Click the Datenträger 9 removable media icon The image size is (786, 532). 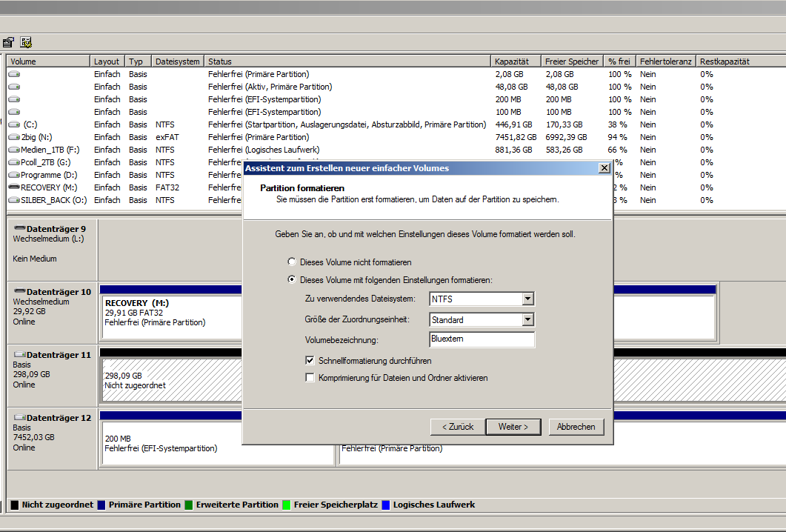[19, 229]
